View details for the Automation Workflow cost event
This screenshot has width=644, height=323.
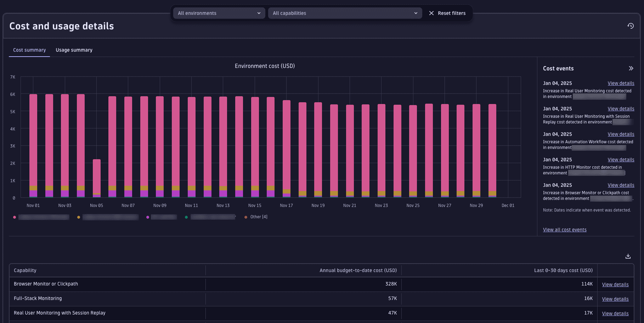(621, 134)
